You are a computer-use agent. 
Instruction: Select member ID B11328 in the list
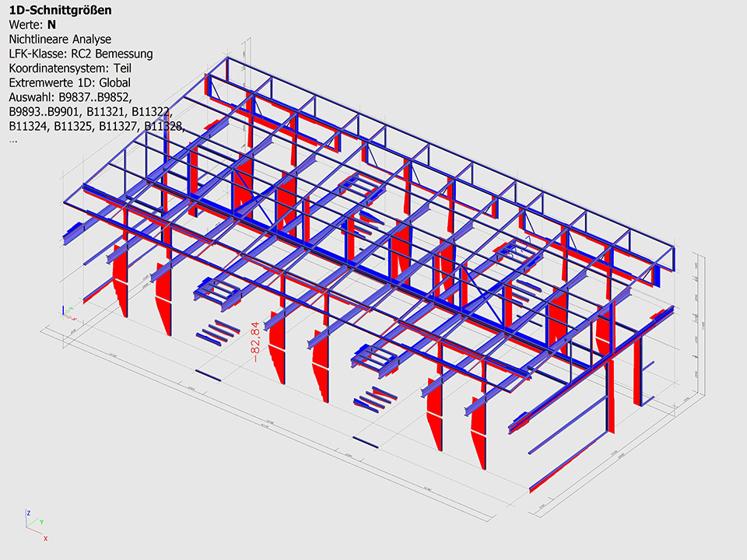tap(164, 126)
